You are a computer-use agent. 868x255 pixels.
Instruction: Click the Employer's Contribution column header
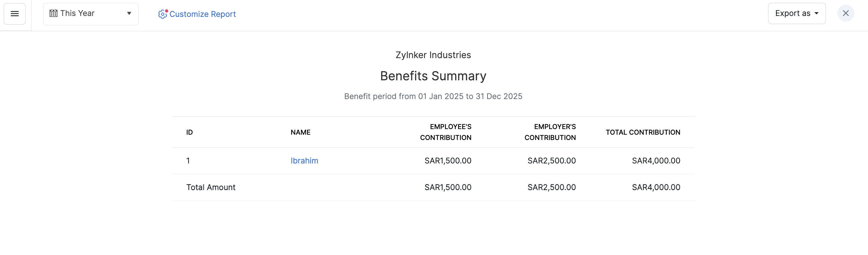coord(550,132)
